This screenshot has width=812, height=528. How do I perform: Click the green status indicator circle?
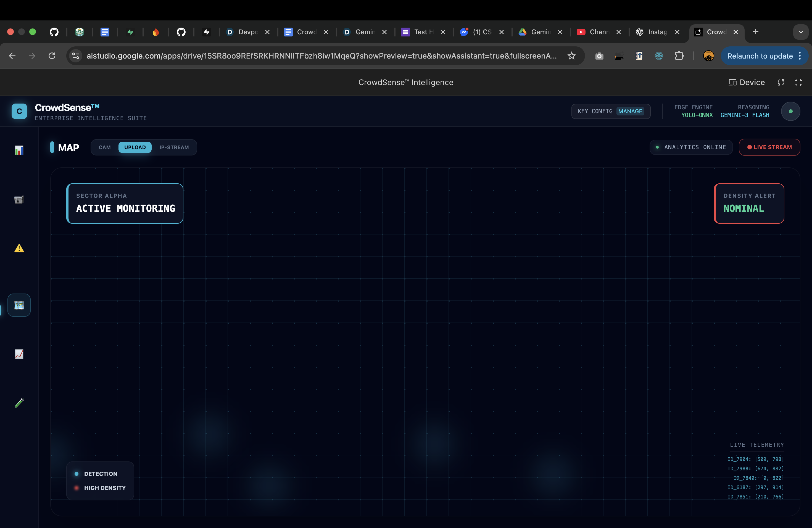790,111
